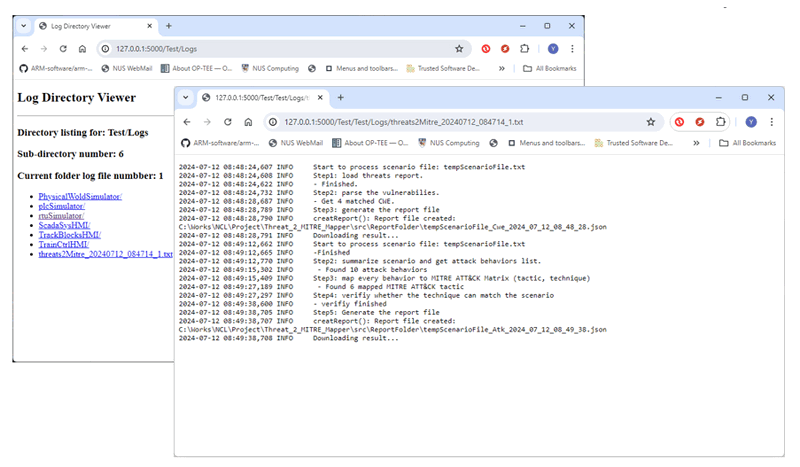The image size is (800, 467).
Task: Expand tab search dropdown in front window
Action: pos(186,97)
